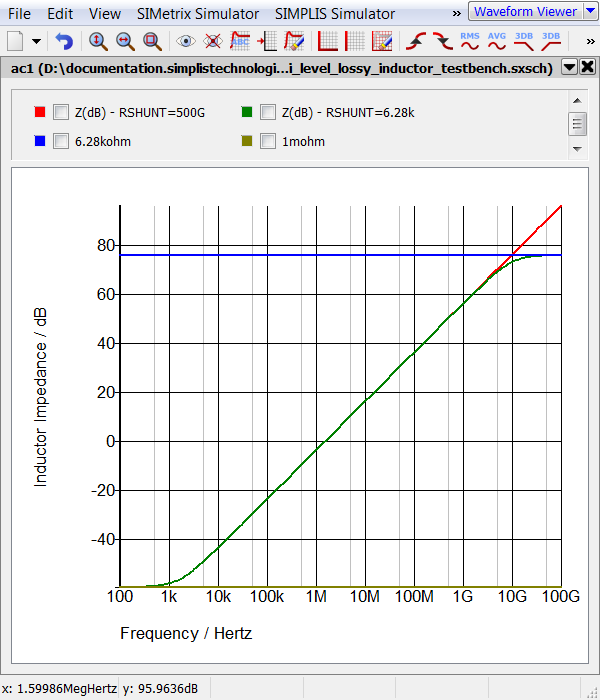
Task: Click the hide curves crossed eye icon
Action: 212,41
